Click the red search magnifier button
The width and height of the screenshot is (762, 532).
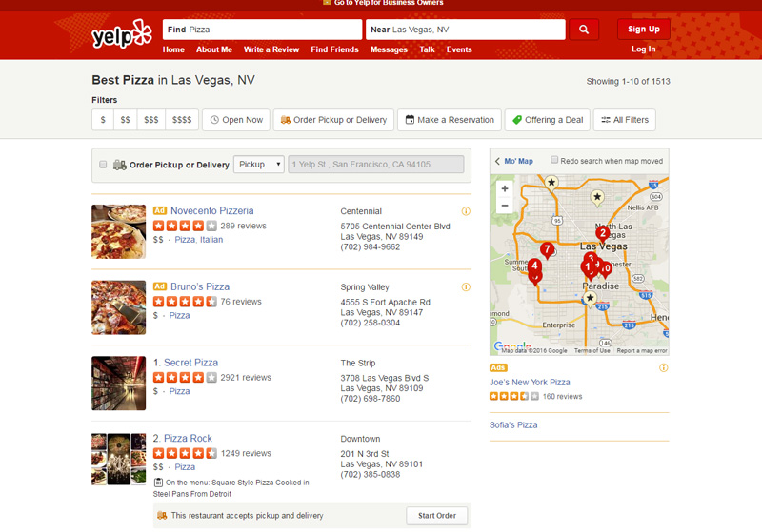point(584,30)
